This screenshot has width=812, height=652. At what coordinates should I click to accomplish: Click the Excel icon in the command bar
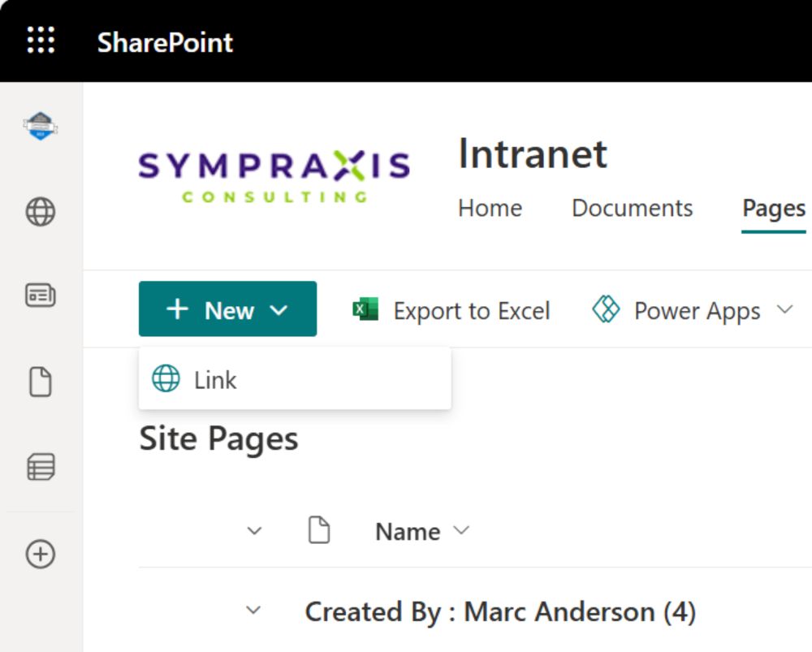365,309
